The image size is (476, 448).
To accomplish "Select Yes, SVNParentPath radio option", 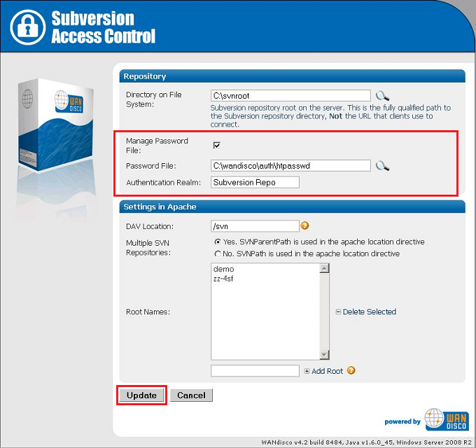I will [218, 242].
